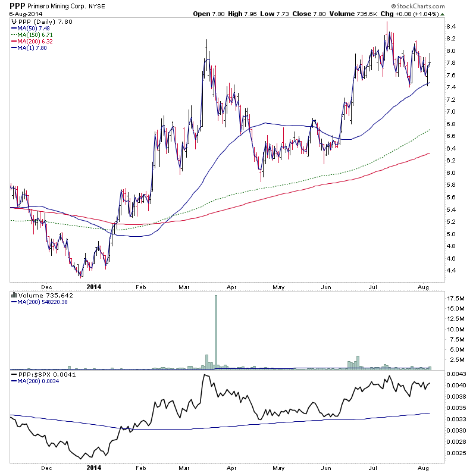Click the tallest March volume spike bar
The width and height of the screenshot is (476, 473).
click(216, 332)
